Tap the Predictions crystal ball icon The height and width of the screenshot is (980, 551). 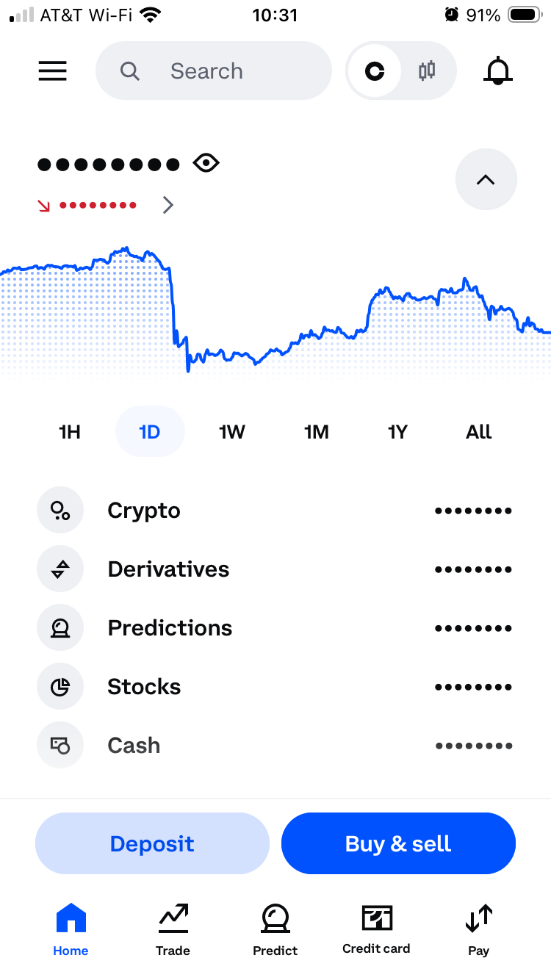coord(60,628)
